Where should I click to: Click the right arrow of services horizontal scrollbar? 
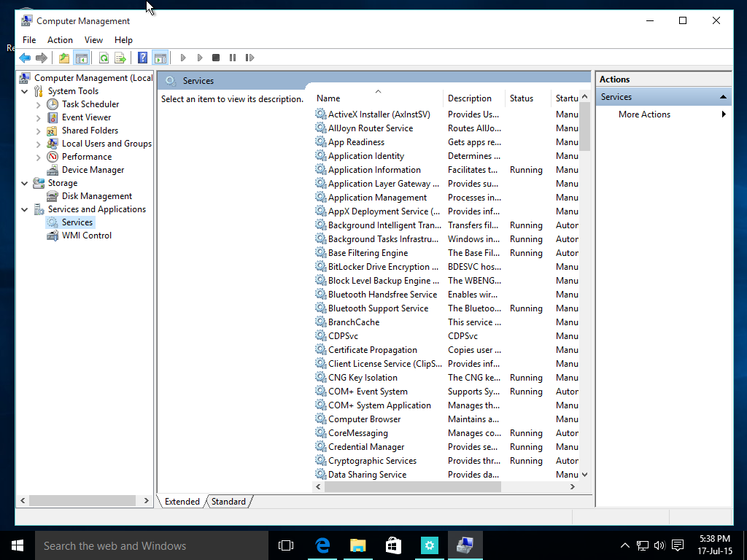point(573,486)
